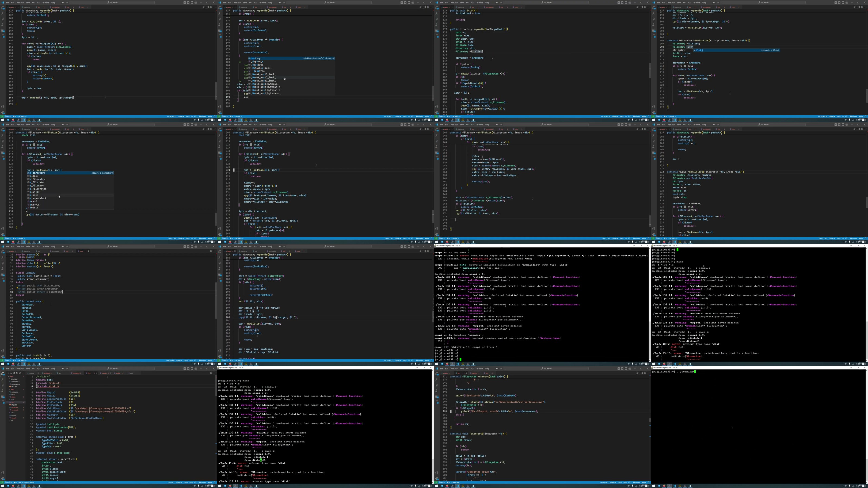Open Source Control in the file-tree VS Code window

[x=3, y=385]
